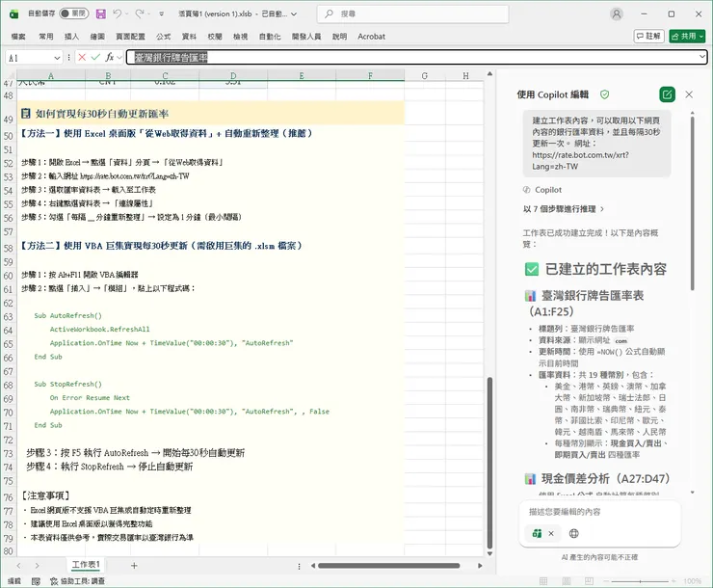
Task: Cancel the formula entry with X icon
Action: (x=82, y=57)
